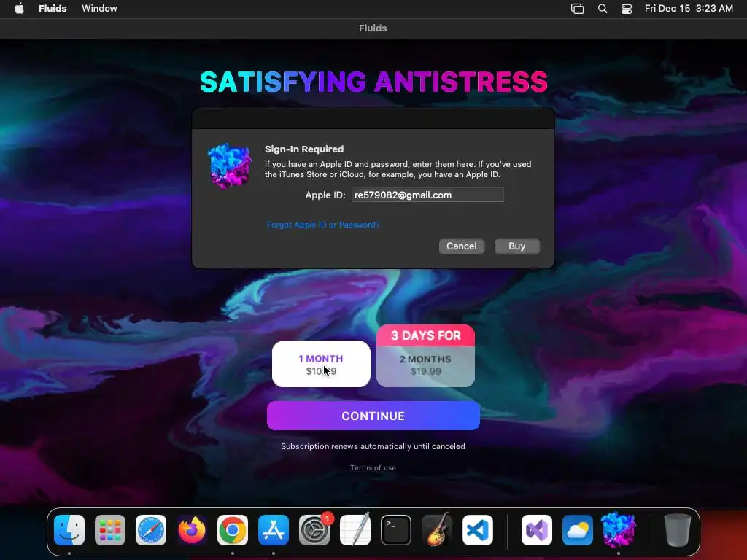
Task: Open the Terms of use link
Action: (x=373, y=468)
